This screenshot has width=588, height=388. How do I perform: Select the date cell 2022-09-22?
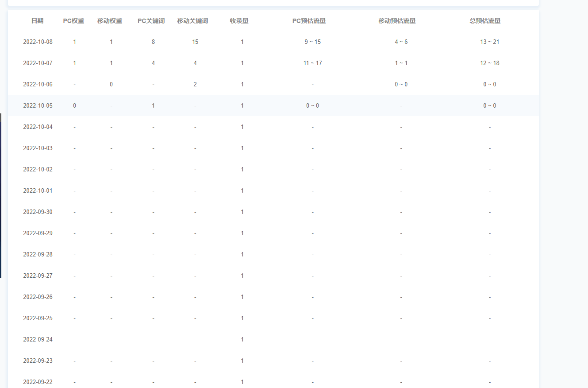[38, 382]
